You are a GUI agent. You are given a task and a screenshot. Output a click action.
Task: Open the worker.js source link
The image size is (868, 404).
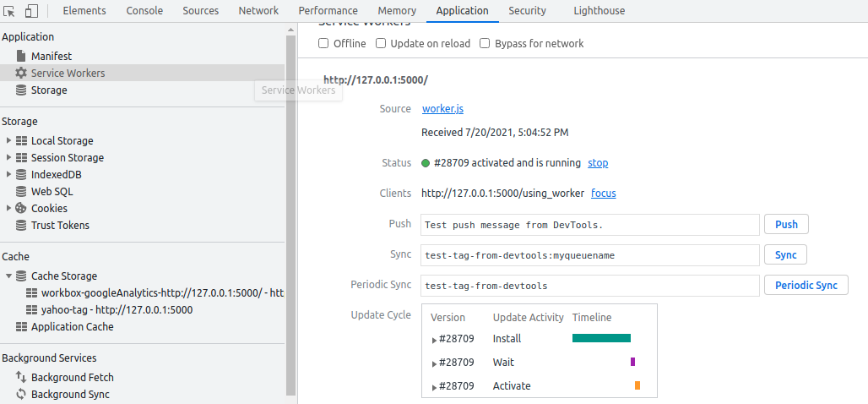click(442, 109)
